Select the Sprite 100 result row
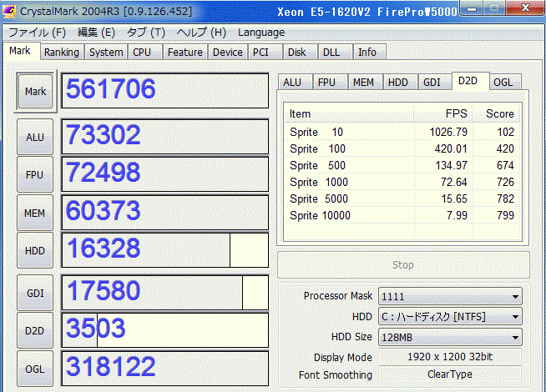The image size is (546, 392). (402, 148)
